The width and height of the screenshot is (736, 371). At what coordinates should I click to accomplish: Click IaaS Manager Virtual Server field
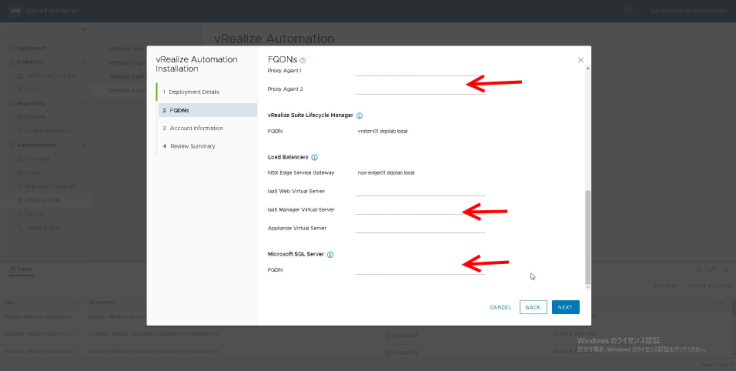point(420,209)
